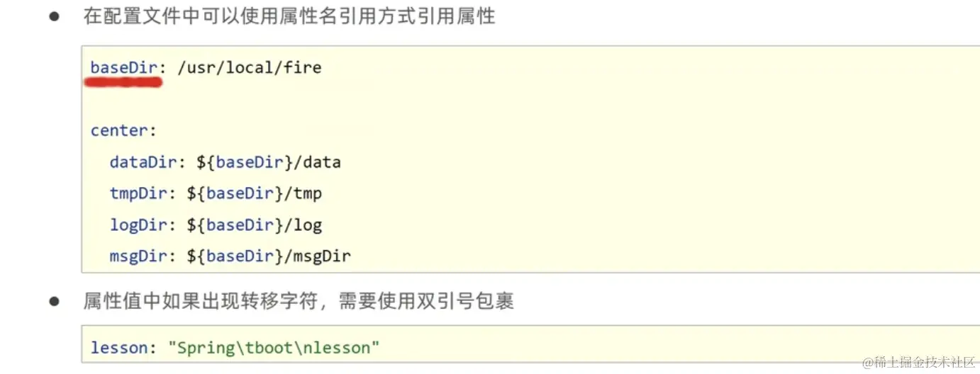Click the ${baseDir}/msgDir value
The width and height of the screenshot is (980, 374).
click(x=269, y=256)
